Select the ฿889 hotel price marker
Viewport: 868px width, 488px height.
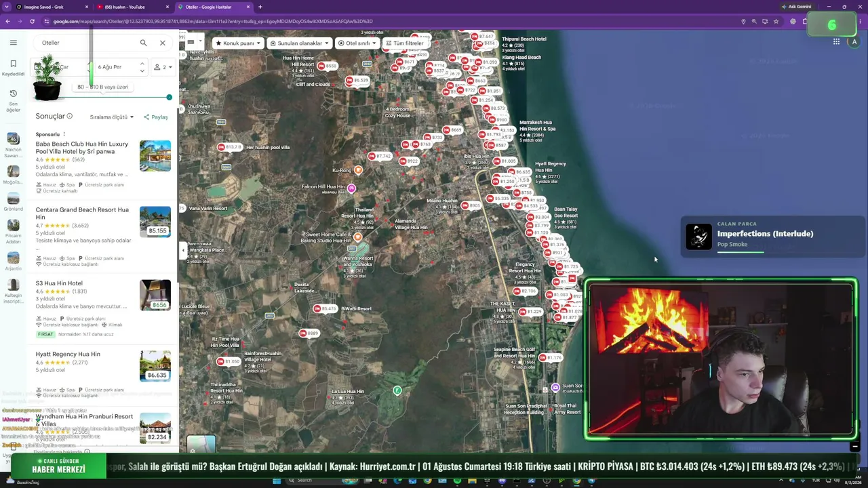coord(309,333)
